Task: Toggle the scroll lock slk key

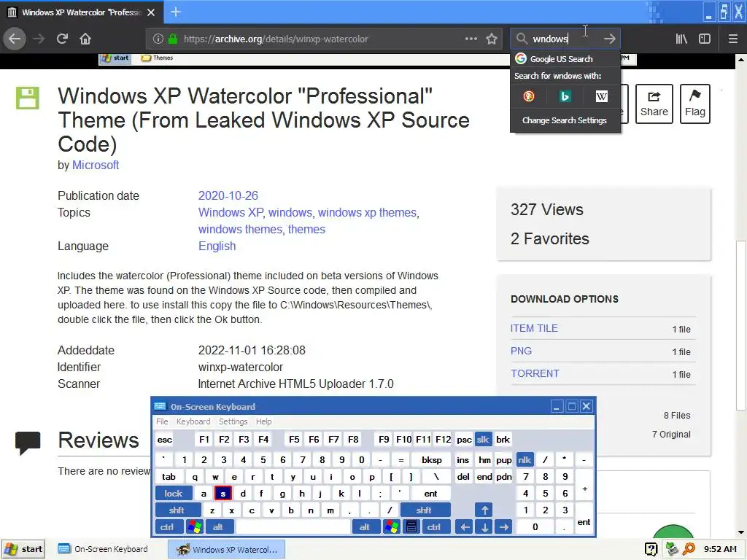Action: (483, 440)
